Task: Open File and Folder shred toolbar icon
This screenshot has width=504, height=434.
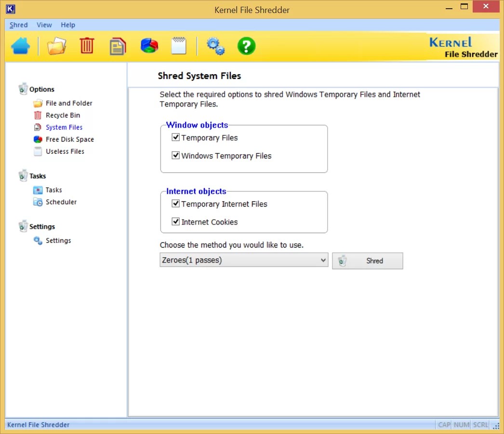Action: coord(56,46)
